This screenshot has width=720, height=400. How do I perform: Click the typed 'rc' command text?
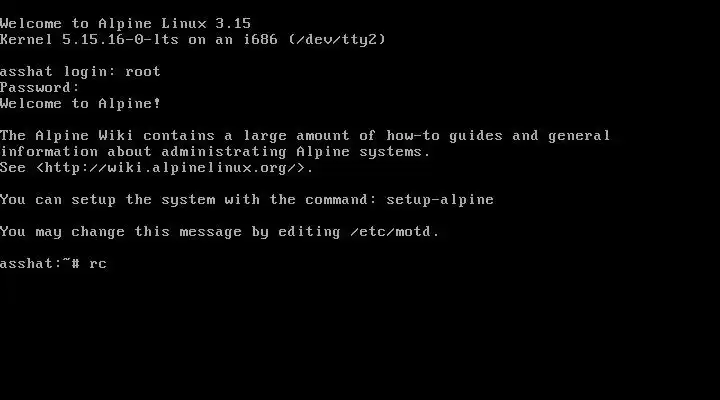click(x=98, y=264)
